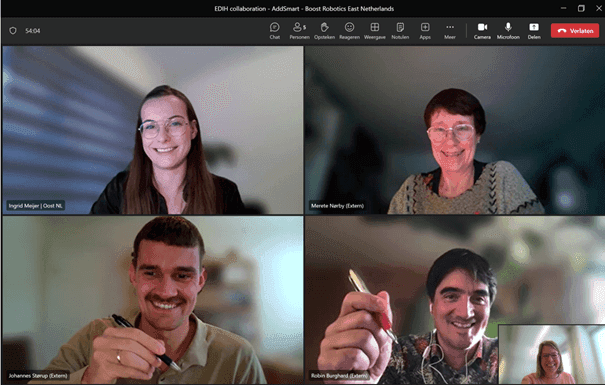The width and height of the screenshot is (605, 385).
Task: Maximize the meeting window
Action: pyautogui.click(x=581, y=8)
